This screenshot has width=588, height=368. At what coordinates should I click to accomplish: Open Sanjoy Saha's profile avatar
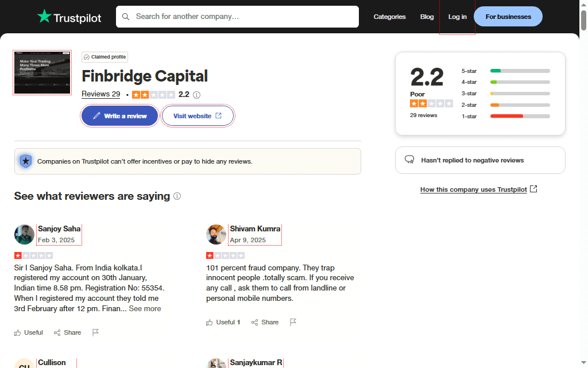(24, 235)
